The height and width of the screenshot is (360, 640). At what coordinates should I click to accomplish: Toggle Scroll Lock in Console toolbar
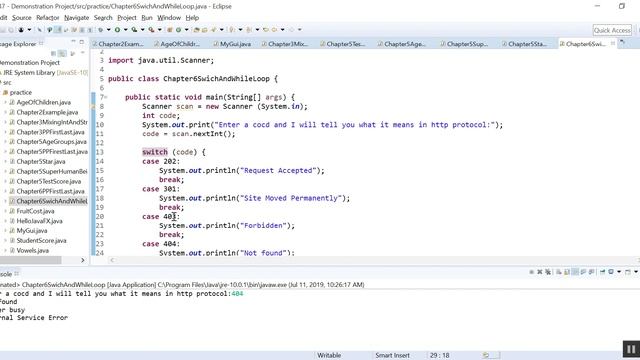pos(567,272)
